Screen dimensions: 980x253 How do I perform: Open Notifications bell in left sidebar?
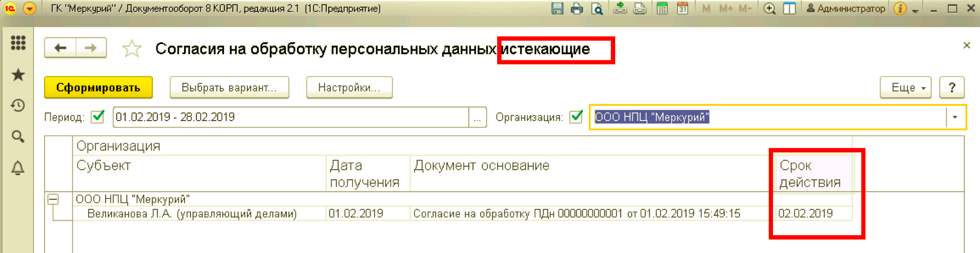pos(18,168)
